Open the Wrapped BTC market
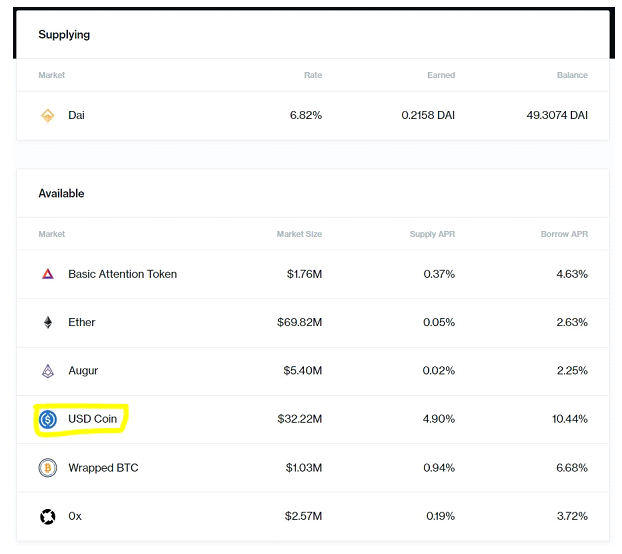Viewport: 622px width, 554px height. pyautogui.click(x=103, y=468)
